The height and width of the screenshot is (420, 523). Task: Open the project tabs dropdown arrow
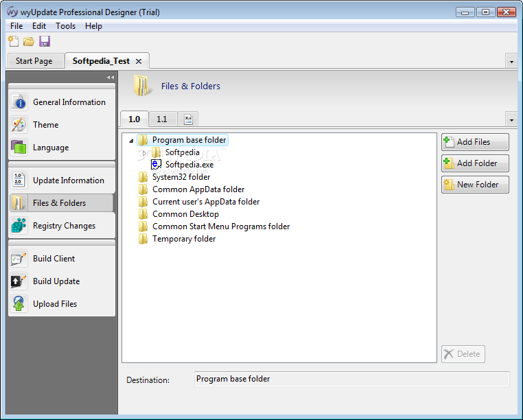(511, 62)
